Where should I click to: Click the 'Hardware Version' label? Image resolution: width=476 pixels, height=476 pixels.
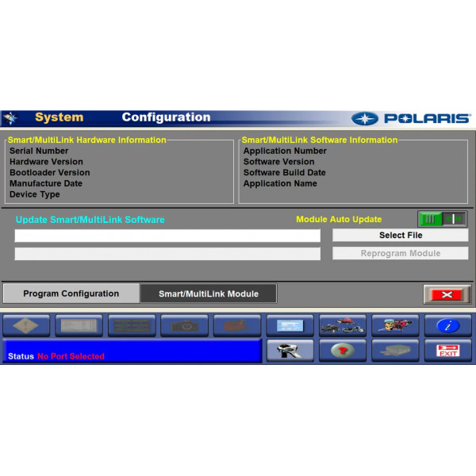pyautogui.click(x=46, y=162)
